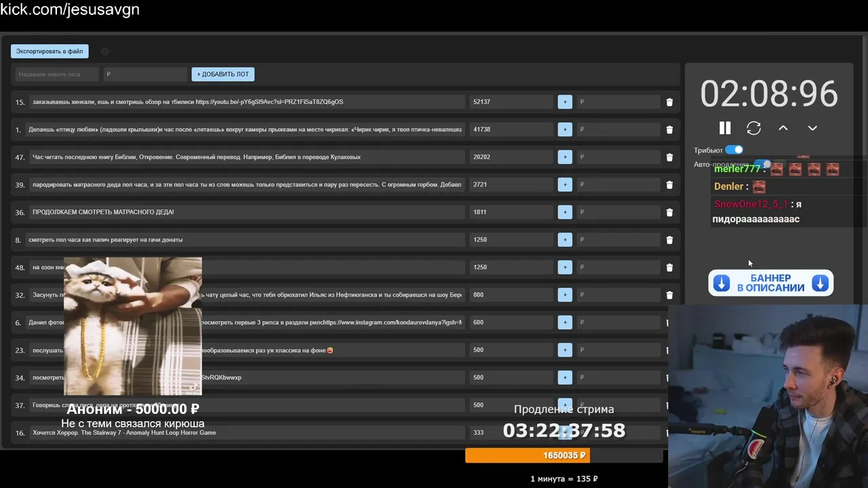This screenshot has width=868, height=488.
Task: Delete lot 48 на озон with trash icon
Action: click(x=669, y=268)
